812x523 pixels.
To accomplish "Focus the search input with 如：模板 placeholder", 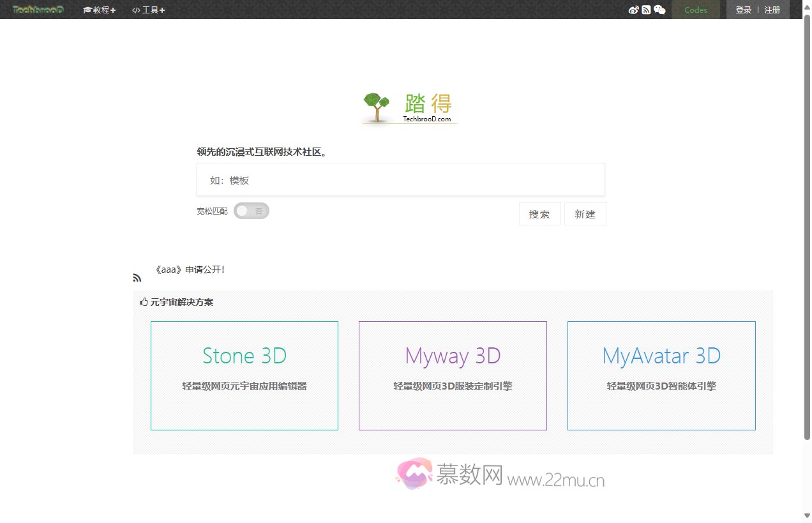I will point(400,180).
